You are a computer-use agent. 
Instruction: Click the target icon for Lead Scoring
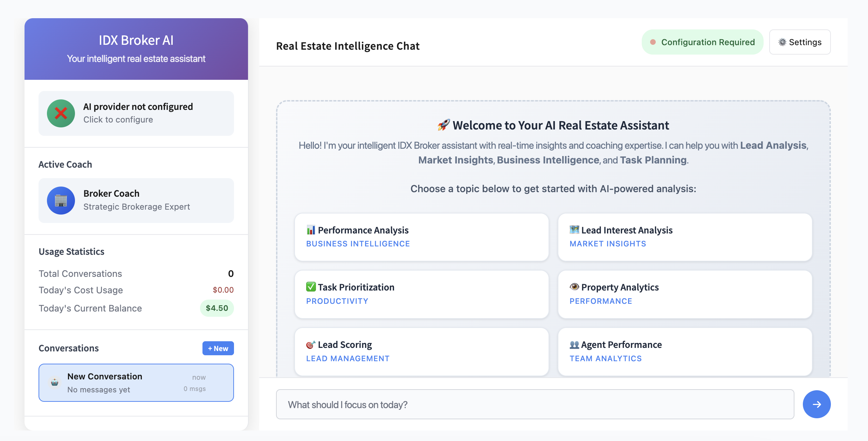click(311, 345)
